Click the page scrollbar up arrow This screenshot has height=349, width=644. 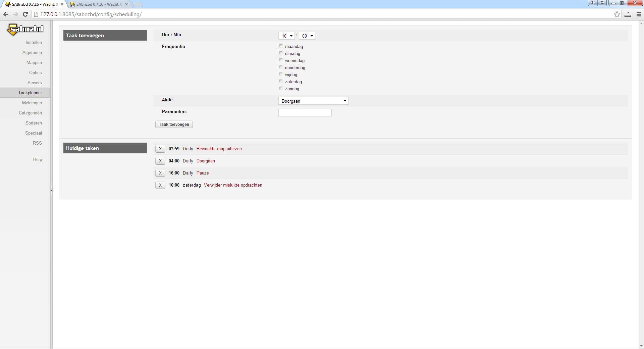pos(641,23)
